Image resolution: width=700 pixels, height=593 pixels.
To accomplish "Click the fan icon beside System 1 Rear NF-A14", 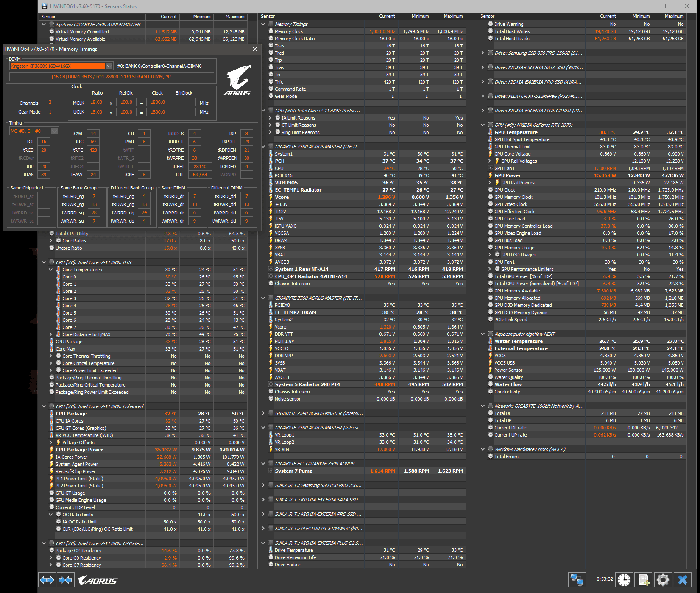I will point(271,269).
